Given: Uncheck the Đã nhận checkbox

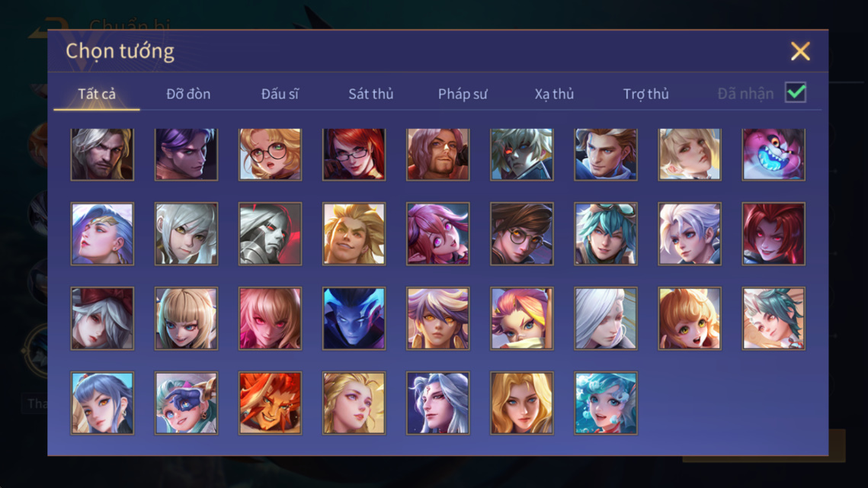Looking at the screenshot, I should coord(796,92).
